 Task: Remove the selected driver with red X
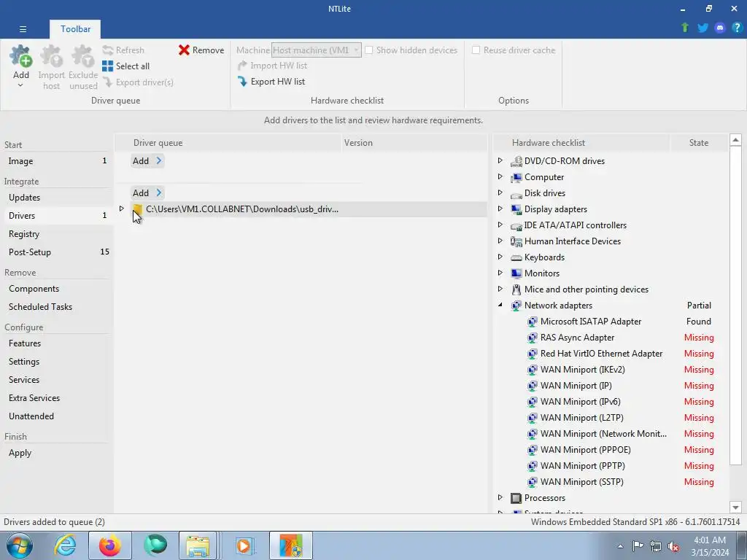coord(201,50)
